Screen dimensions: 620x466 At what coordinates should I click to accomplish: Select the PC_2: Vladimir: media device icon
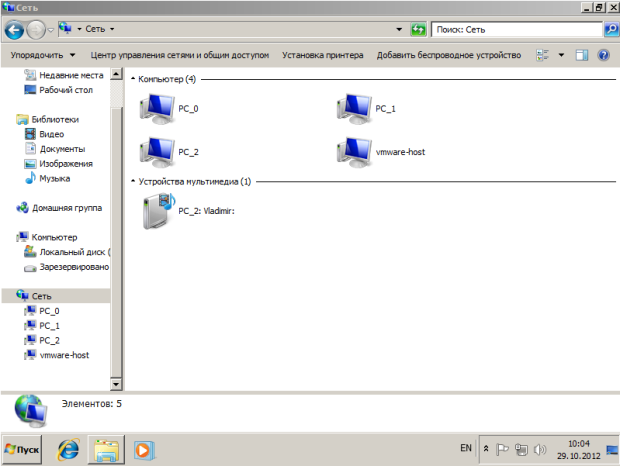[x=159, y=211]
